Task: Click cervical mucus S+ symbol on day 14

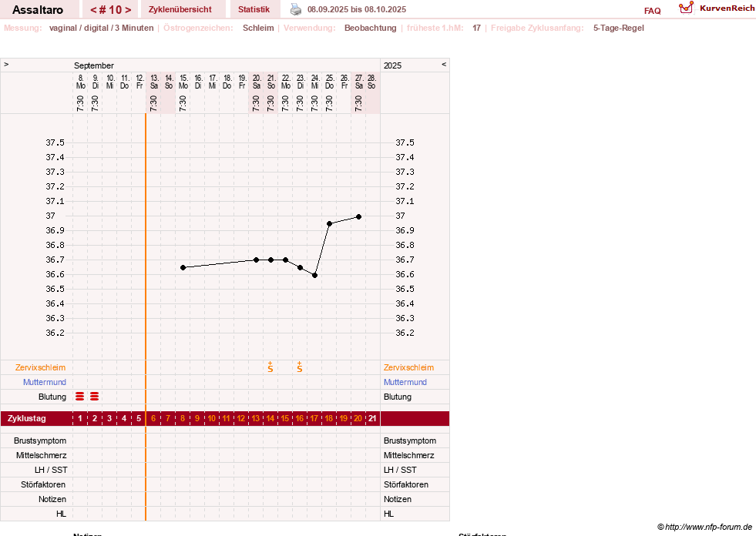Action: 270,367
